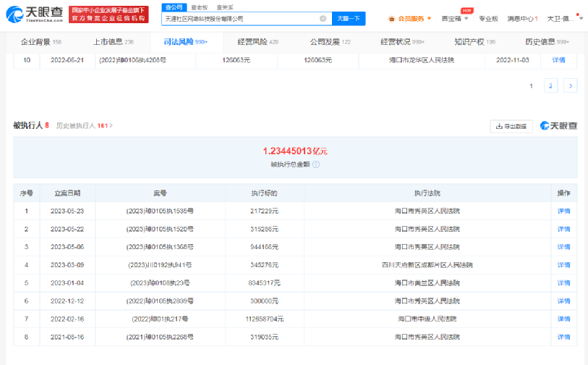This screenshot has height=365, width=588.
Task: Expand the 百宝箱 dropdown menu
Action: pos(455,19)
